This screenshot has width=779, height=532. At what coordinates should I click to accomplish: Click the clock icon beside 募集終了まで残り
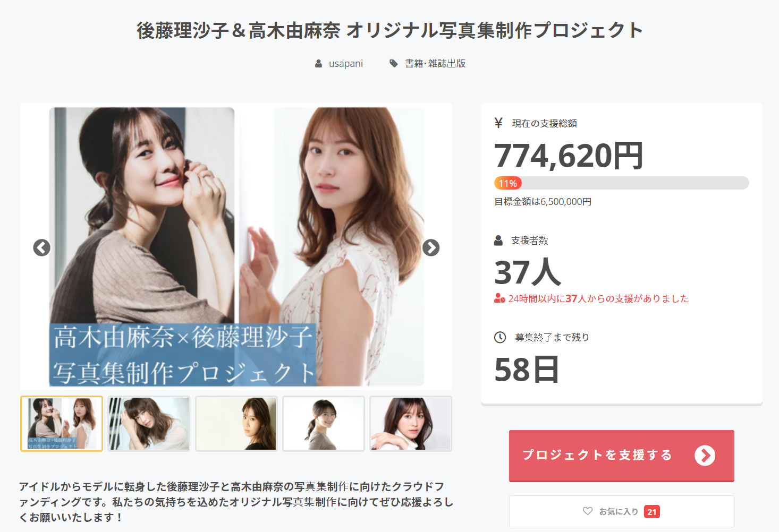click(500, 337)
